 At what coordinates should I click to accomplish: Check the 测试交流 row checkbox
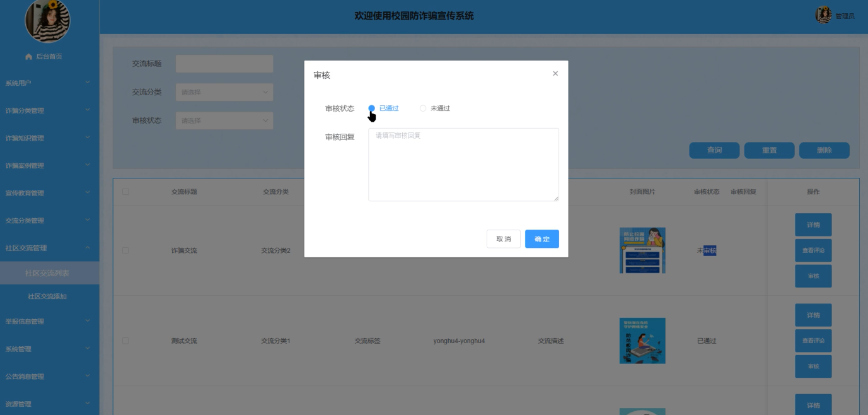pos(125,341)
